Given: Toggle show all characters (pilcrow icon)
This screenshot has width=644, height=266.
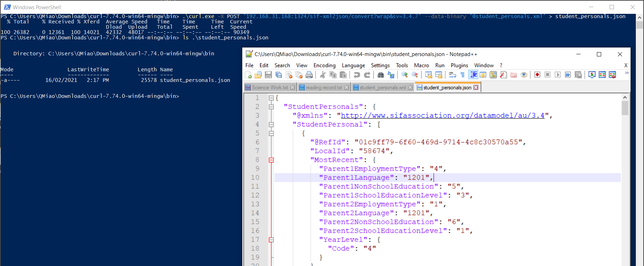Looking at the screenshot, I should point(463,75).
